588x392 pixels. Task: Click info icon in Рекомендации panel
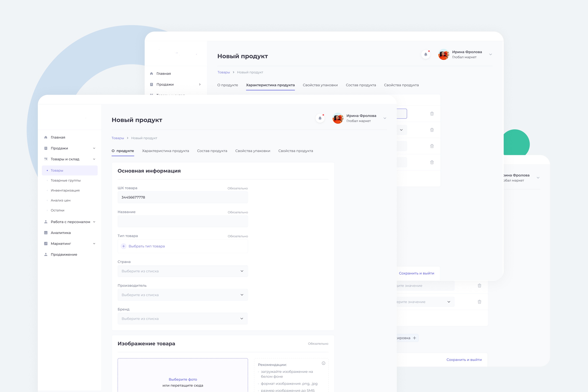(x=324, y=363)
